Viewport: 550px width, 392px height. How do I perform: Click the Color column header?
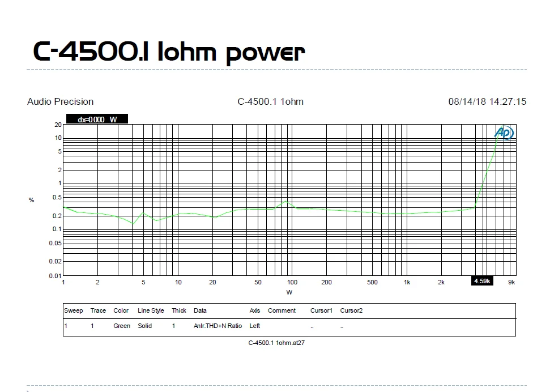[x=121, y=310]
